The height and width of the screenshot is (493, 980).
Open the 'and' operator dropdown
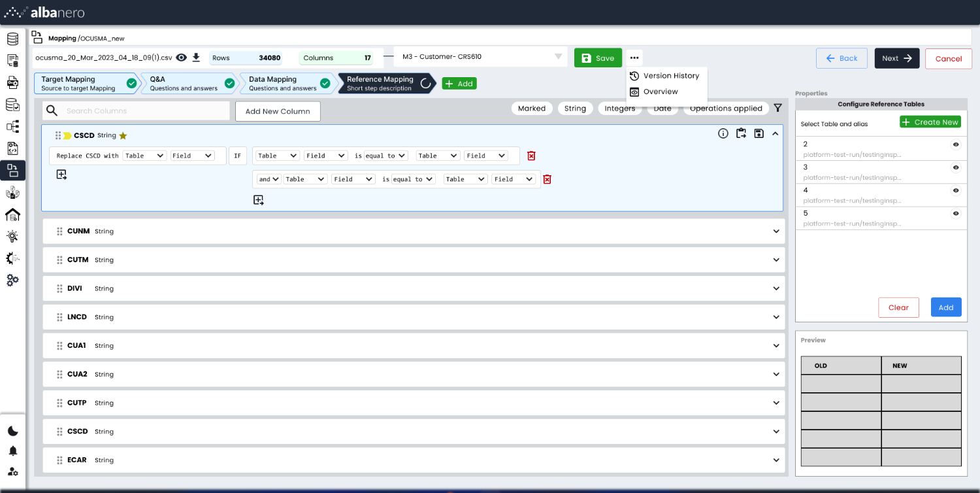tap(269, 179)
